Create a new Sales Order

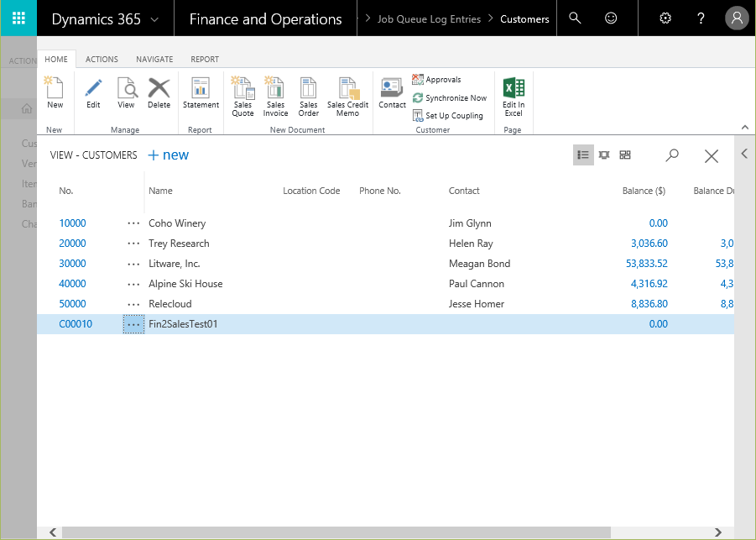point(308,97)
